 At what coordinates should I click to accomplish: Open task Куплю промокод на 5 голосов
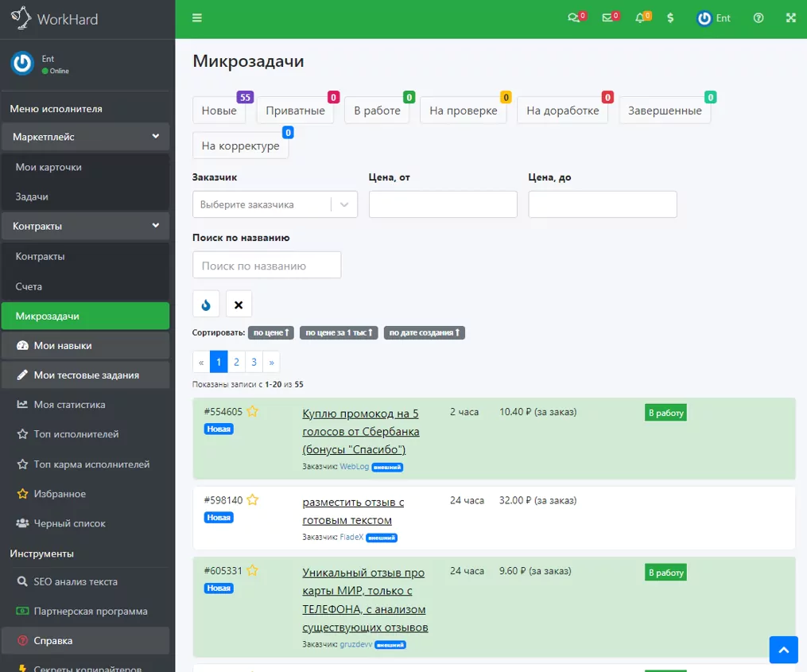coord(361,431)
